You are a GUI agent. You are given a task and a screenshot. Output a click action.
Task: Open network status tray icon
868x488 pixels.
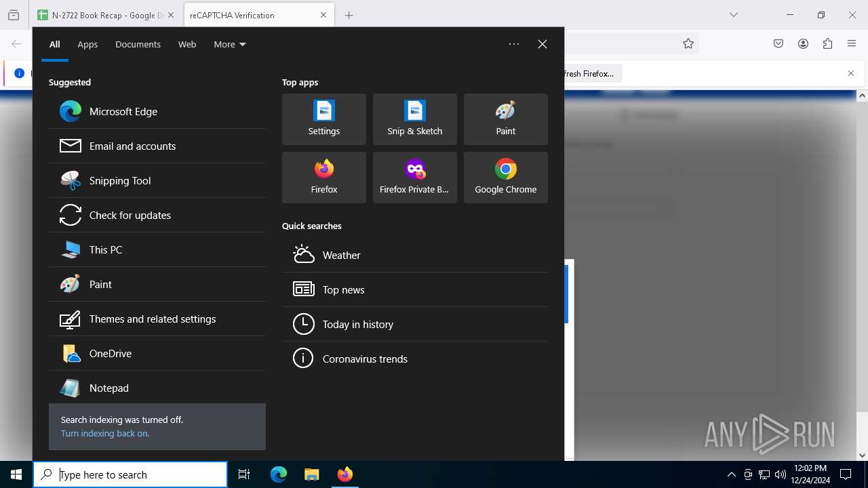(764, 474)
